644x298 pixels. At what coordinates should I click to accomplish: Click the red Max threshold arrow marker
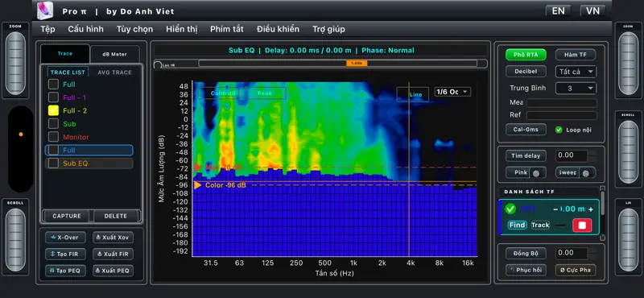tap(197, 168)
